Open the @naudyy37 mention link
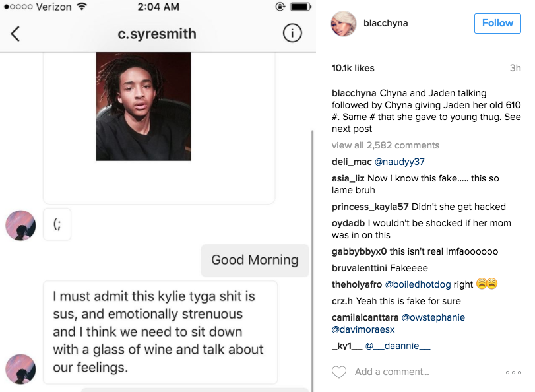Viewport: 535px width, 392px height. [x=400, y=162]
